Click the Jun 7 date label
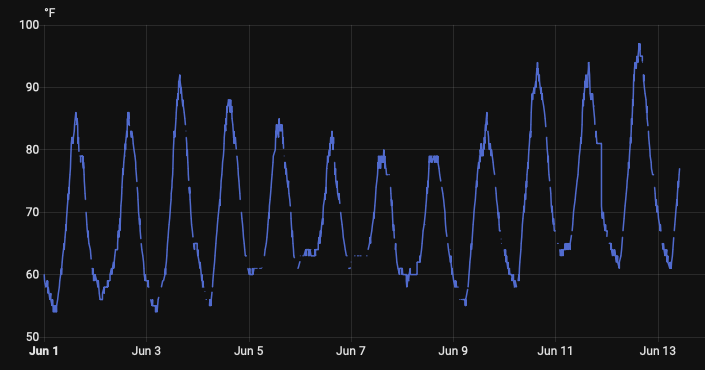Image resolution: width=705 pixels, height=370 pixels. pyautogui.click(x=351, y=351)
